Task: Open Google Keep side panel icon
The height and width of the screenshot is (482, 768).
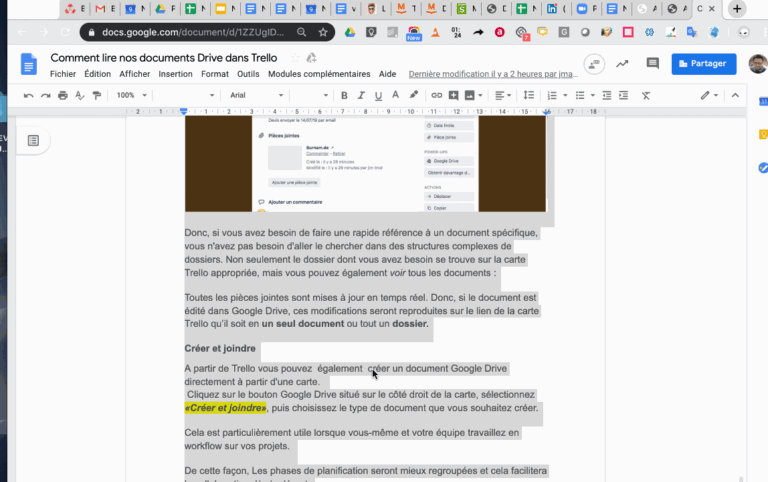Action: pos(763,134)
